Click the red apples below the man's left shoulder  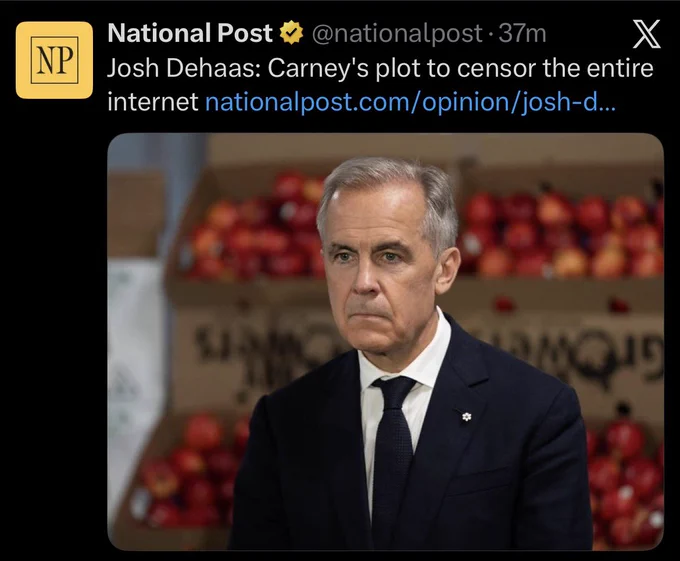click(627, 481)
